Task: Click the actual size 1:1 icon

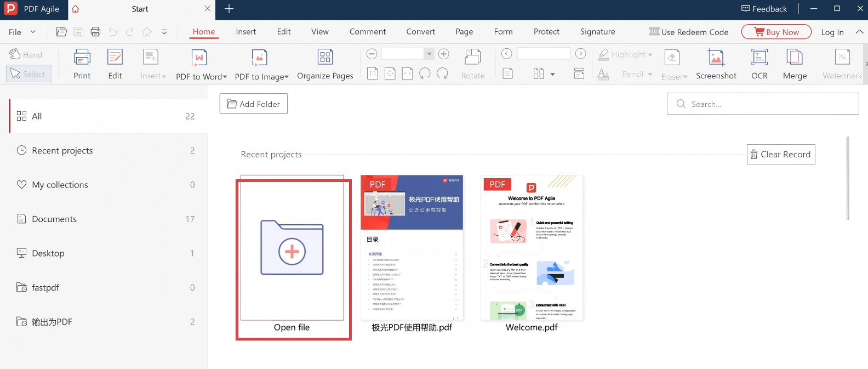Action: click(372, 73)
